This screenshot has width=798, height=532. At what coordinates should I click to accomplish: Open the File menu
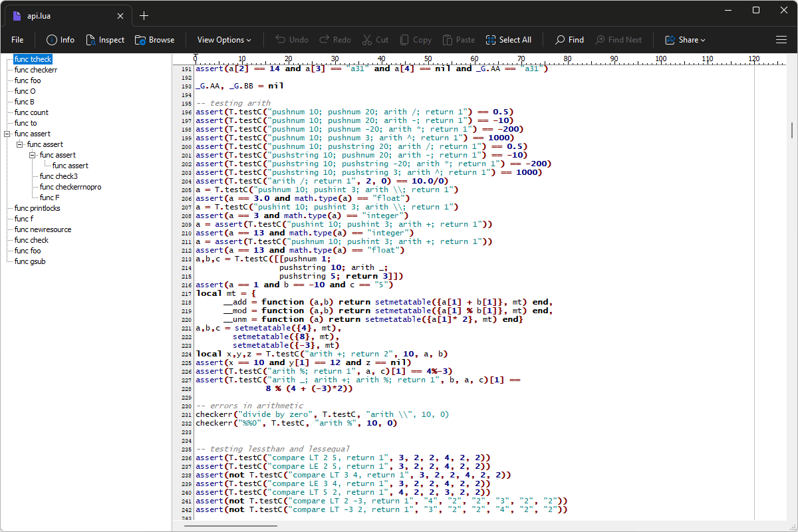[17, 40]
